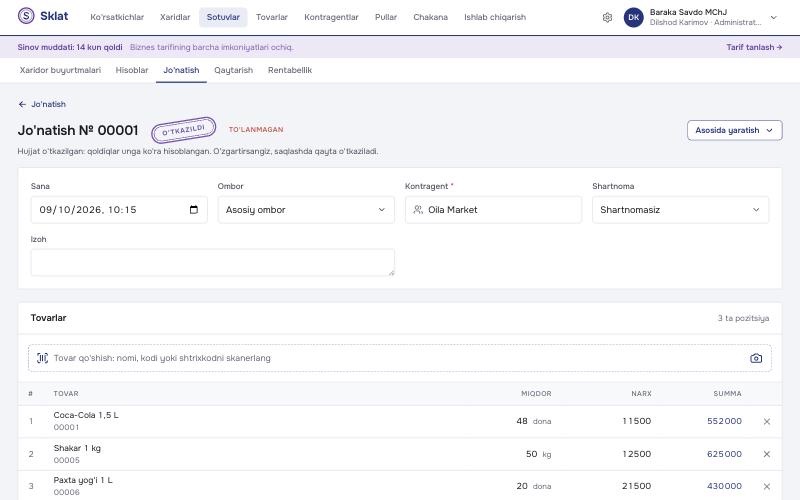Expand the account dropdown chevron

[773, 17]
